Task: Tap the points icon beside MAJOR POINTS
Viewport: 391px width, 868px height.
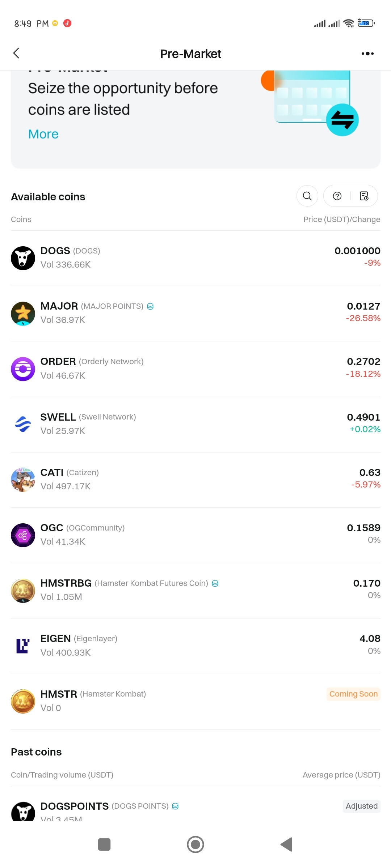Action: tap(150, 306)
